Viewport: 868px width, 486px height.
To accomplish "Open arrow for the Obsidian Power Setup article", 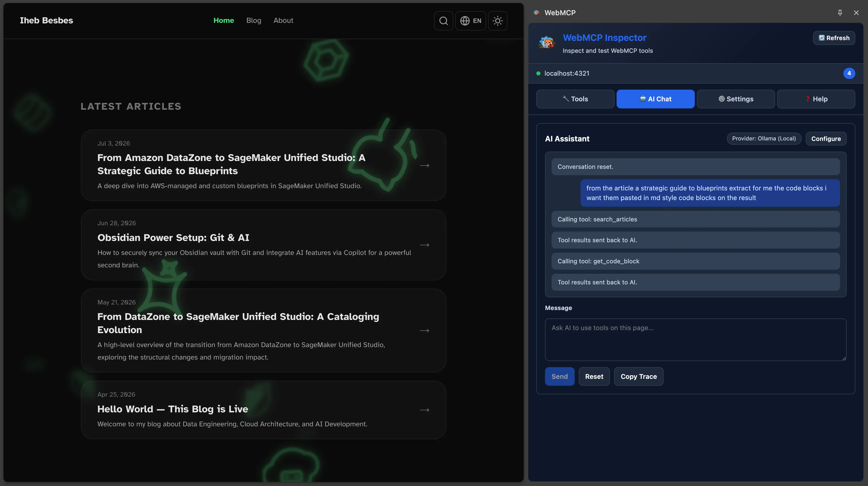I will (x=425, y=245).
